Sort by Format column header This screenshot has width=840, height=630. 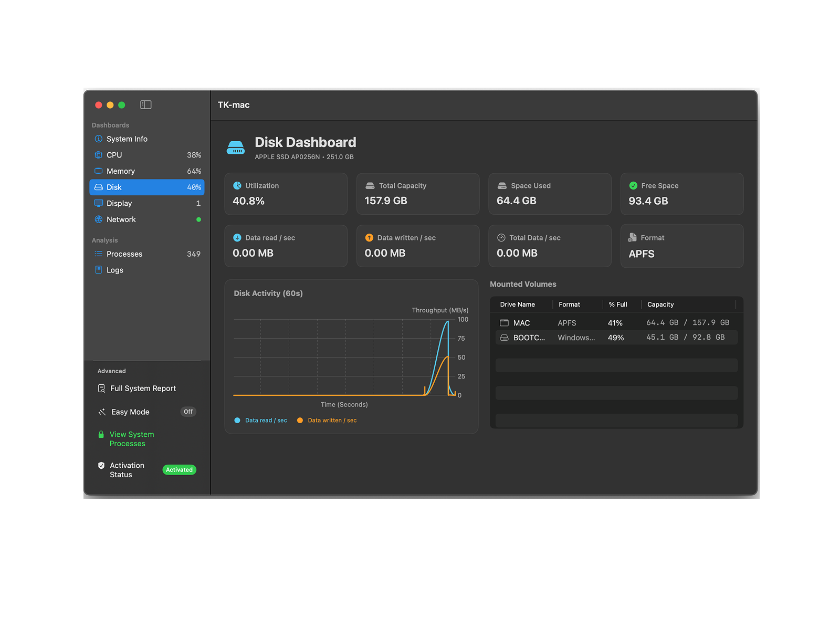(x=570, y=304)
